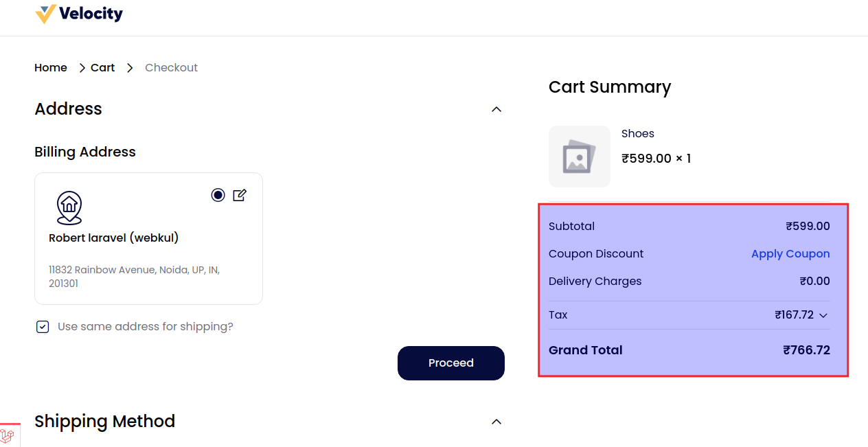The height and width of the screenshot is (447, 868).
Task: Go to Home in the breadcrumb
Action: point(51,68)
